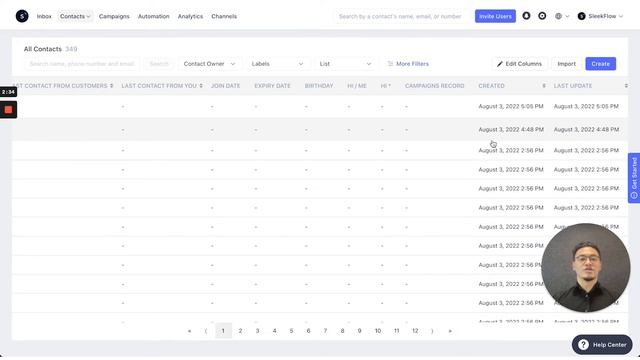640x360 pixels.
Task: Click Edit Columns button
Action: pos(519,64)
